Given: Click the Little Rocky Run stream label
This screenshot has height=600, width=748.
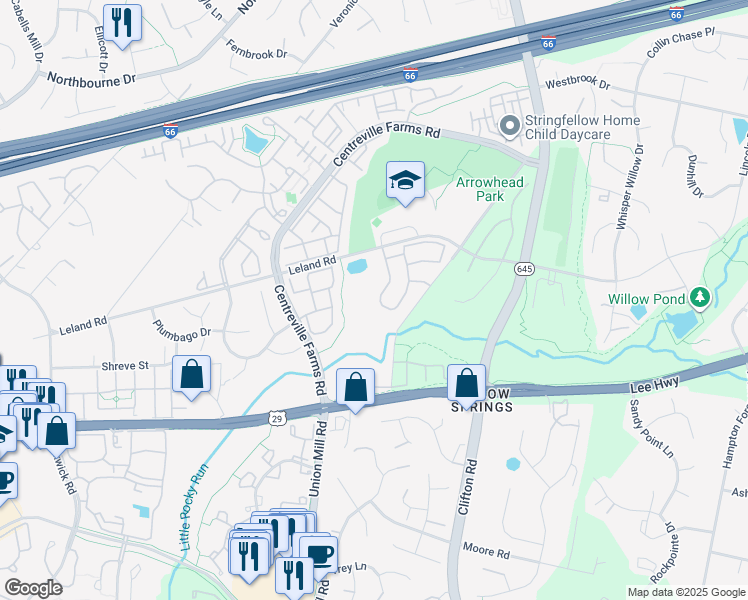Looking at the screenshot, I should [x=194, y=507].
